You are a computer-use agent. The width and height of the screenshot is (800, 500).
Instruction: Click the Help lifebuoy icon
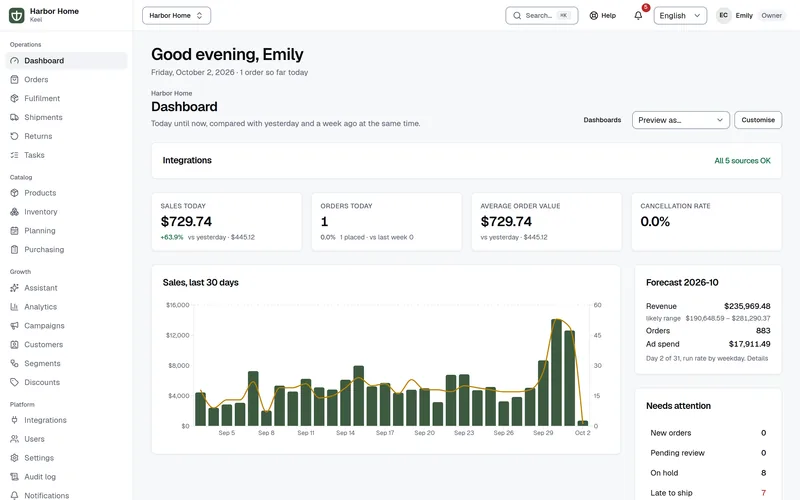593,15
